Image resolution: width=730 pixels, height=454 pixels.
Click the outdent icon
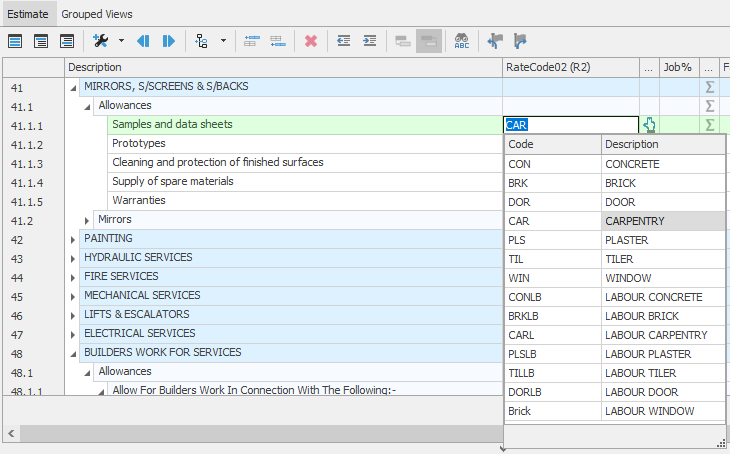(x=344, y=41)
